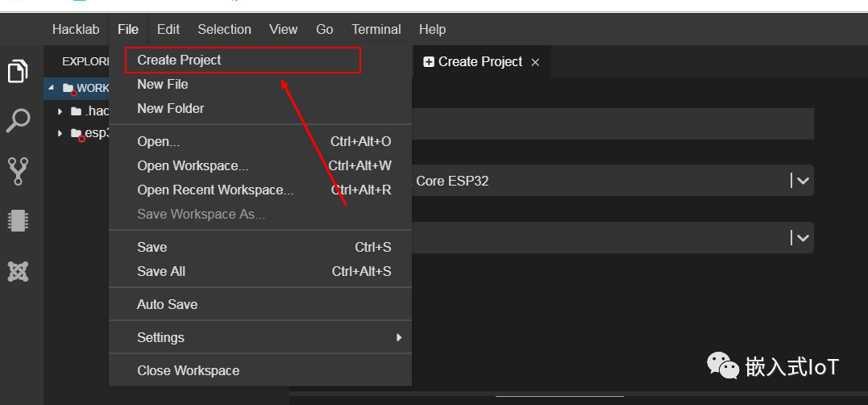Open the chip-shaped boards icon
This screenshot has height=405, width=868.
(18, 221)
